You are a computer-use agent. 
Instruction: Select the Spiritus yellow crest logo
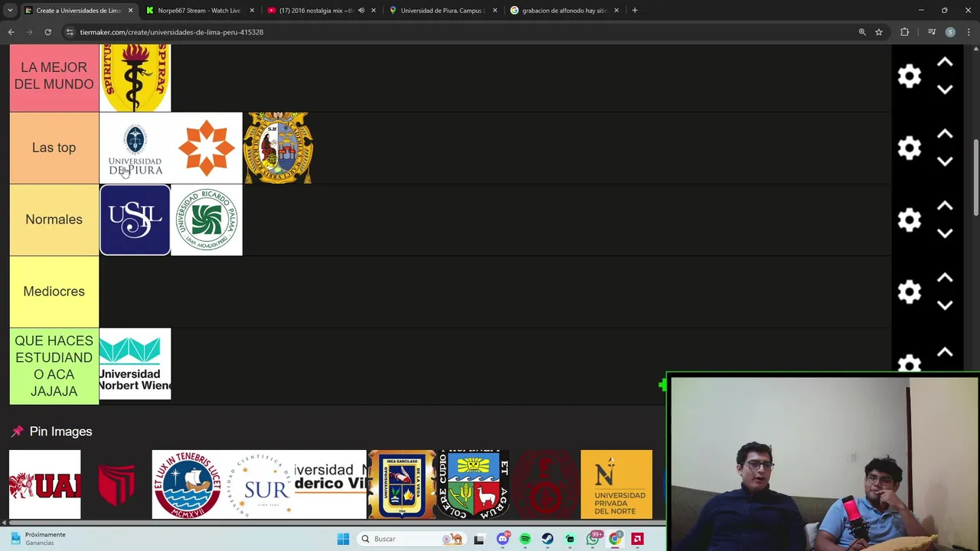tap(135, 77)
